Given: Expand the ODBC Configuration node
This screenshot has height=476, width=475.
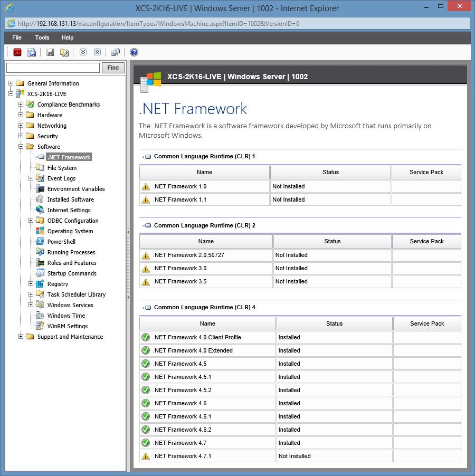Looking at the screenshot, I should (31, 221).
